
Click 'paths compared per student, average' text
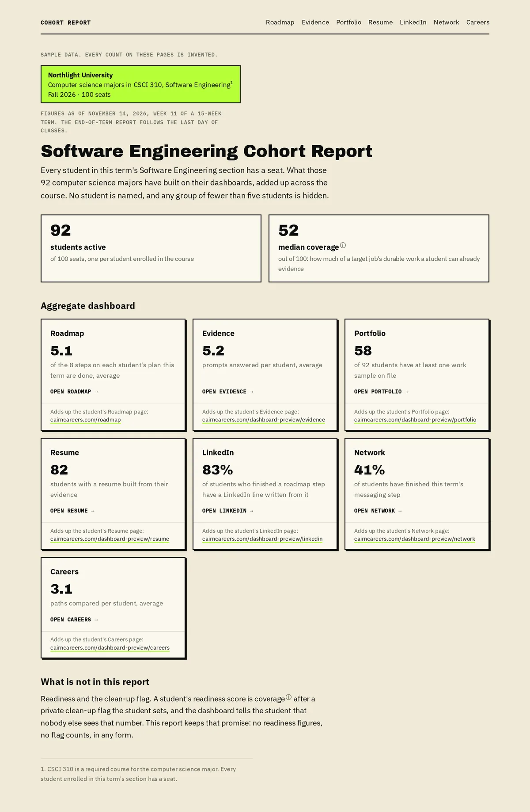[107, 603]
